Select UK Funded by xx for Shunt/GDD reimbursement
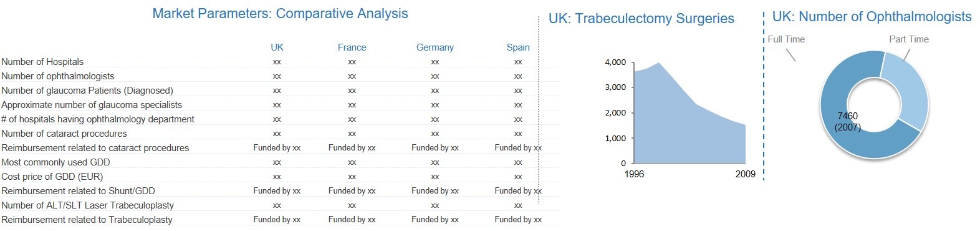This screenshot has height=231, width=980. tap(277, 191)
